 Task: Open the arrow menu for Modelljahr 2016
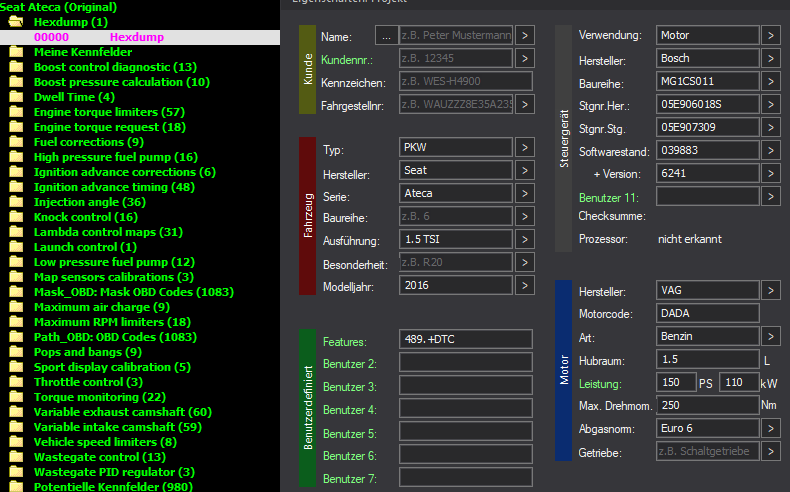(x=524, y=285)
